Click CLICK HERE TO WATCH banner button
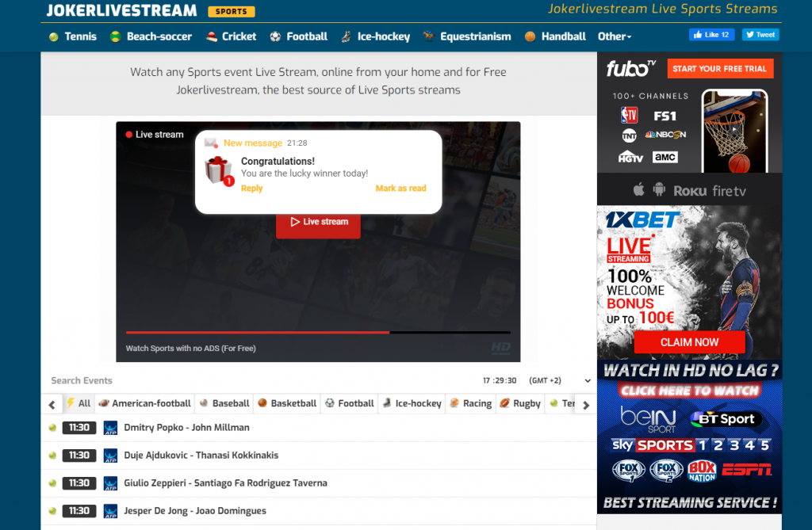Viewport: 812px width, 530px height. (x=689, y=391)
